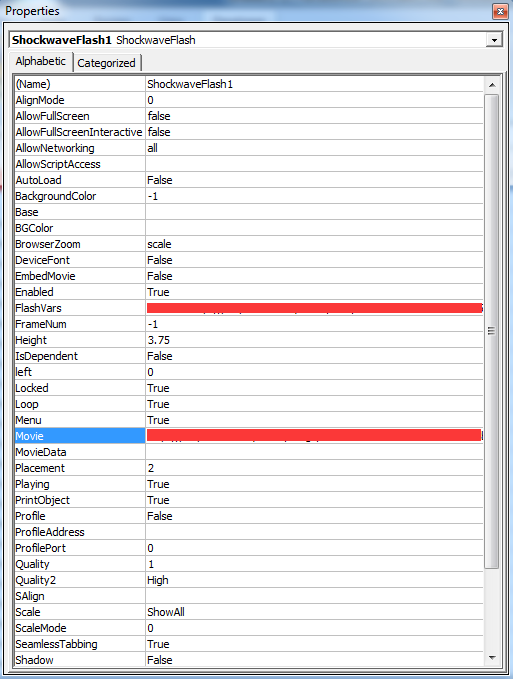
Task: Select the Enabled property
Action: coord(80,292)
